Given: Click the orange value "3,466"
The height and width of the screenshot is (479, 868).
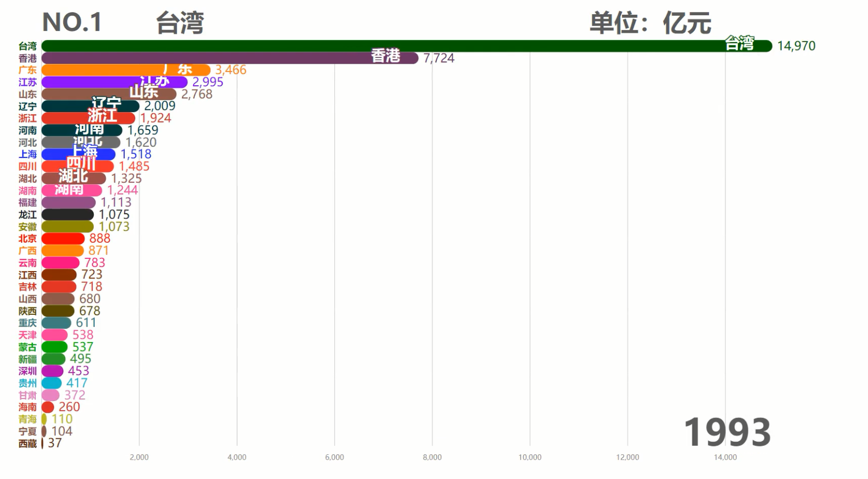Looking at the screenshot, I should click(231, 70).
